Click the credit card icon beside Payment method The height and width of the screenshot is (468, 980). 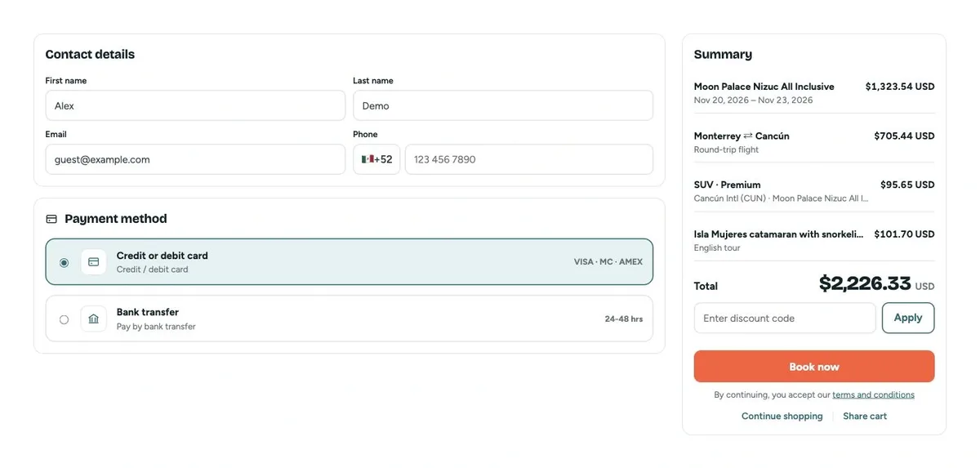(51, 219)
